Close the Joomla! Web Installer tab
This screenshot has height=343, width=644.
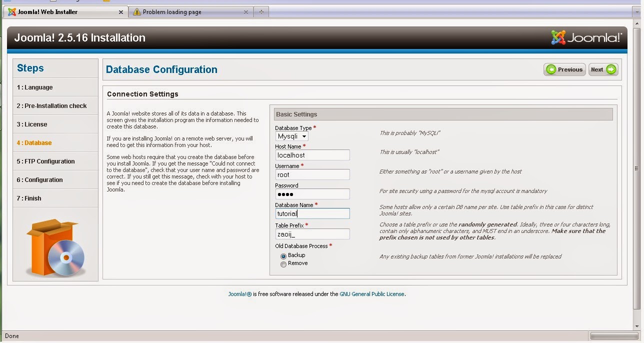pyautogui.click(x=121, y=12)
